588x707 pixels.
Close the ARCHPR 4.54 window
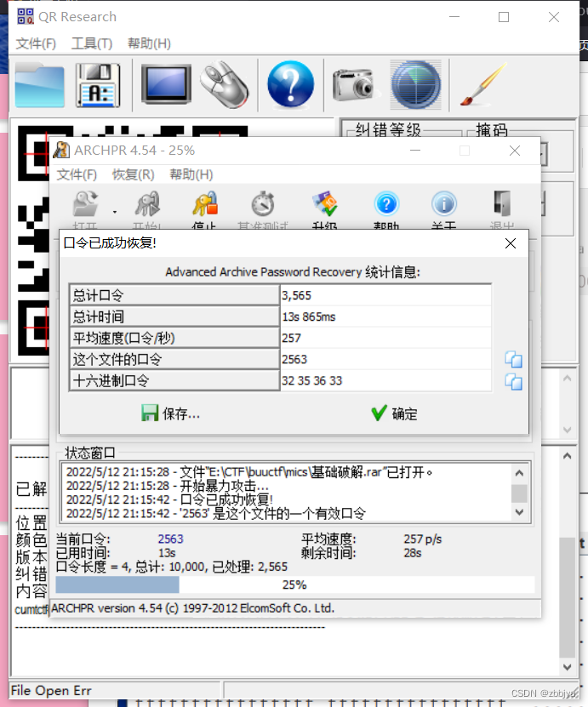click(515, 151)
